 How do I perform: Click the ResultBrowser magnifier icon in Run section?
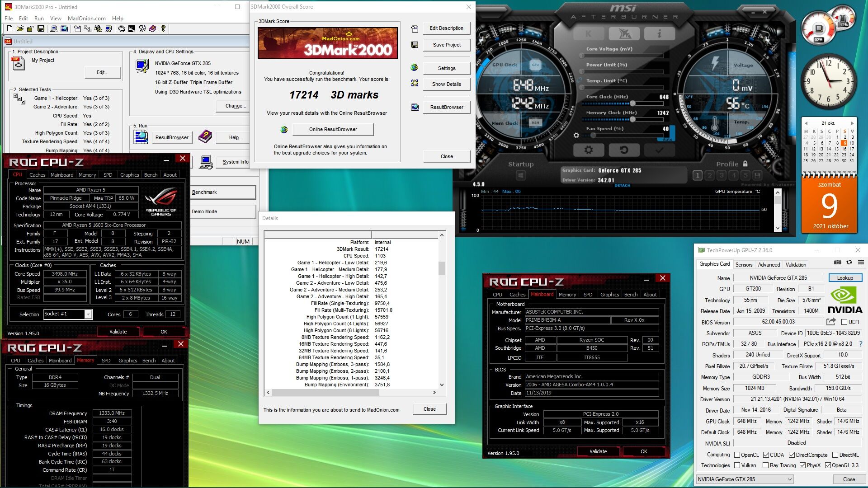(141, 136)
